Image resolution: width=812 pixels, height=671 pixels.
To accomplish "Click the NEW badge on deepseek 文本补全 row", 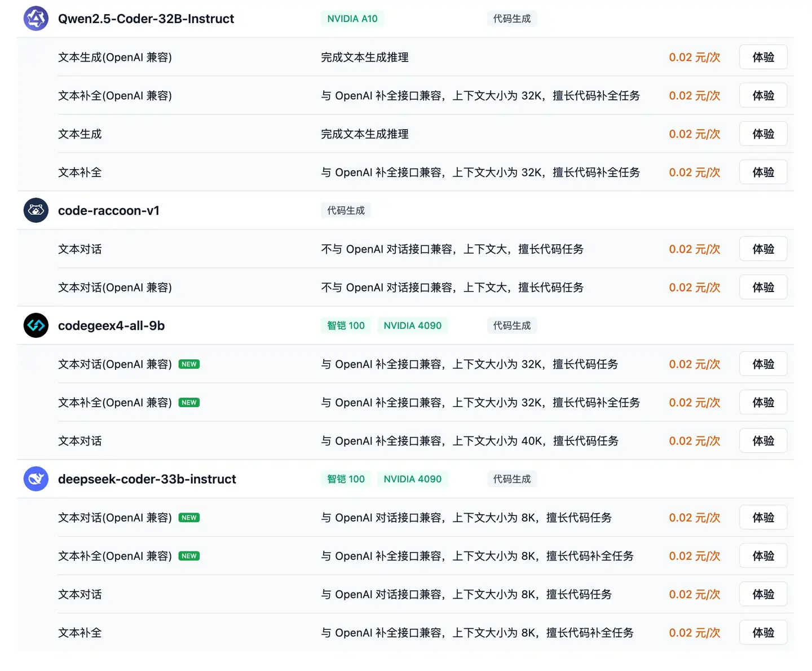I will click(x=189, y=555).
